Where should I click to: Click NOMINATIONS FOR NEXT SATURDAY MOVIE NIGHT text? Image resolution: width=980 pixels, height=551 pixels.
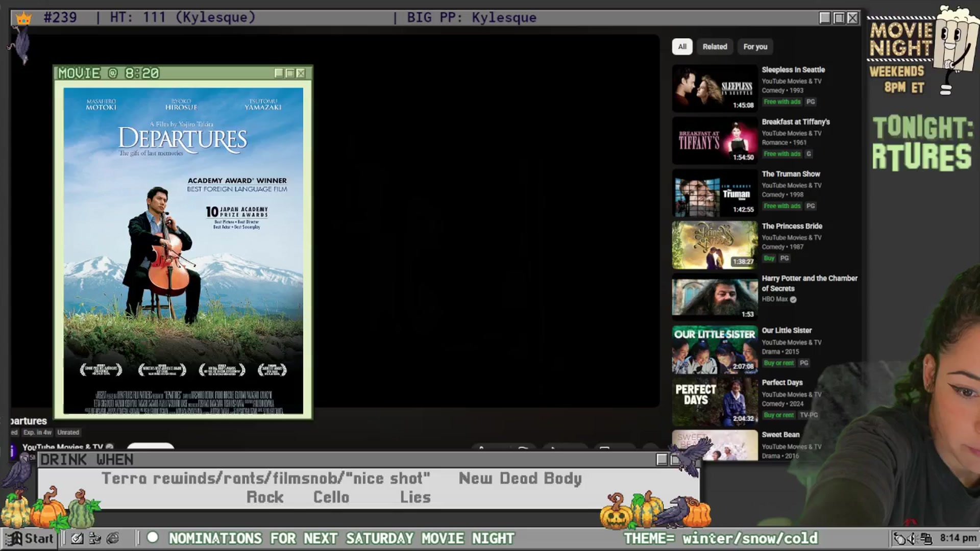coord(341,538)
